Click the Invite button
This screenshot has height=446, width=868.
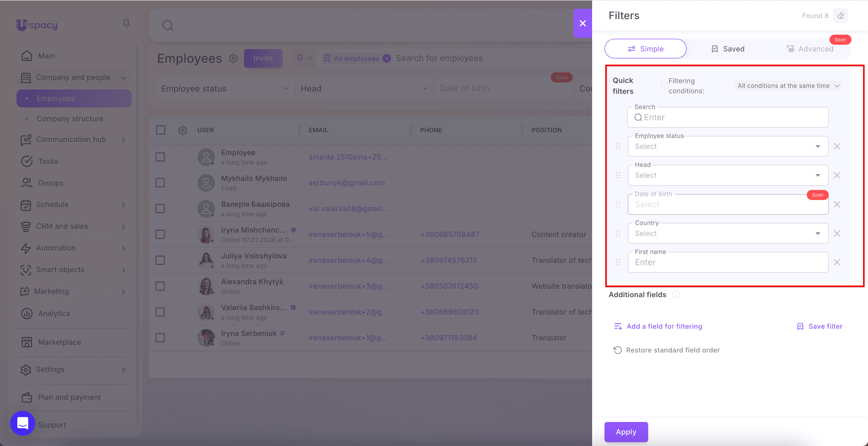click(263, 58)
